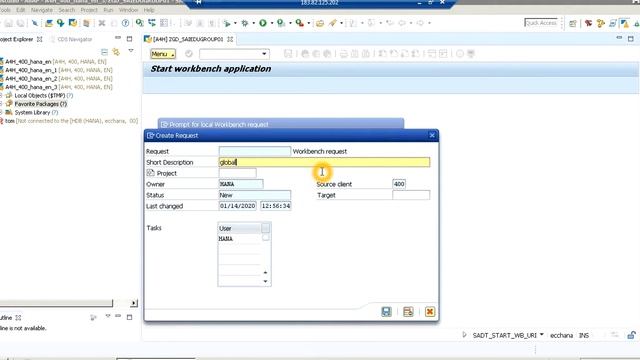Save the transport request with the disk icon
The height and width of the screenshot is (360, 640).
click(x=386, y=312)
